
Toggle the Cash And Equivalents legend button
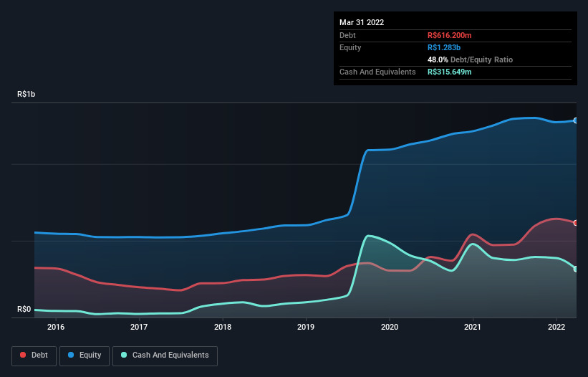[165, 355]
